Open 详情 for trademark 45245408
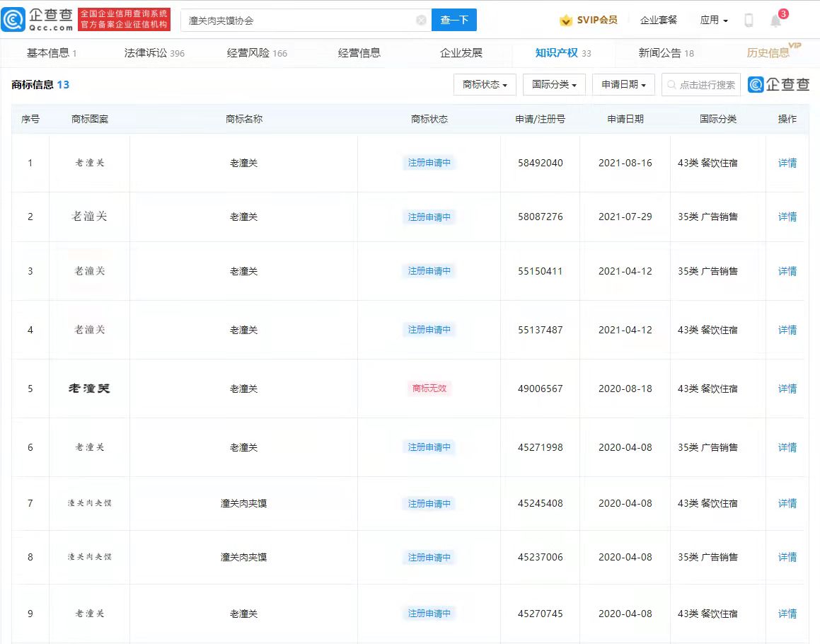 [x=787, y=503]
